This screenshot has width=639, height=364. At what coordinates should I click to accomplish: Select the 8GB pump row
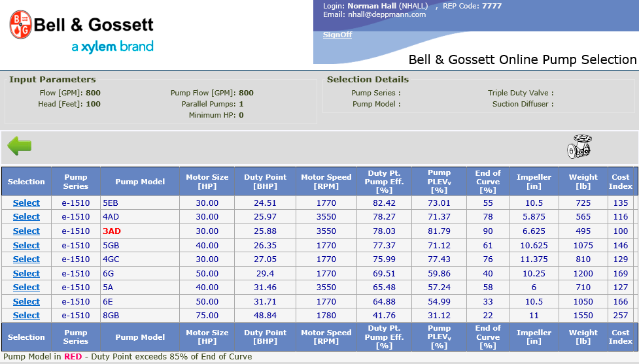[26, 315]
